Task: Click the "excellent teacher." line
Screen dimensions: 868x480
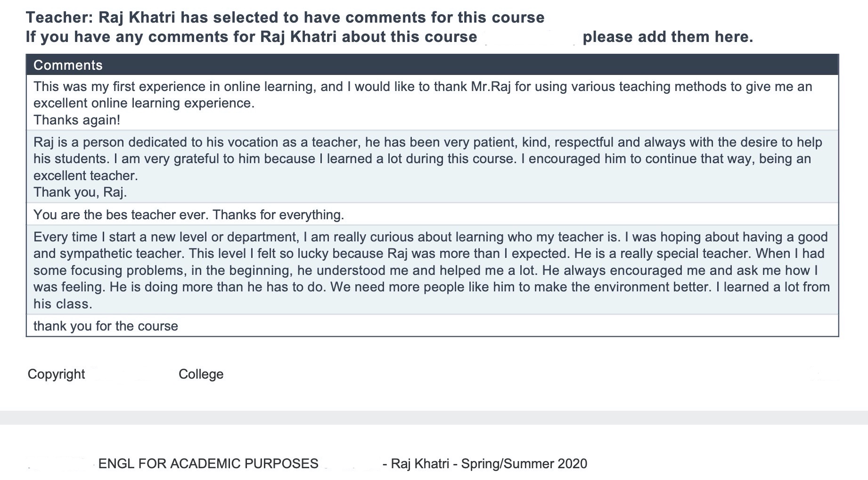Action: pos(85,176)
